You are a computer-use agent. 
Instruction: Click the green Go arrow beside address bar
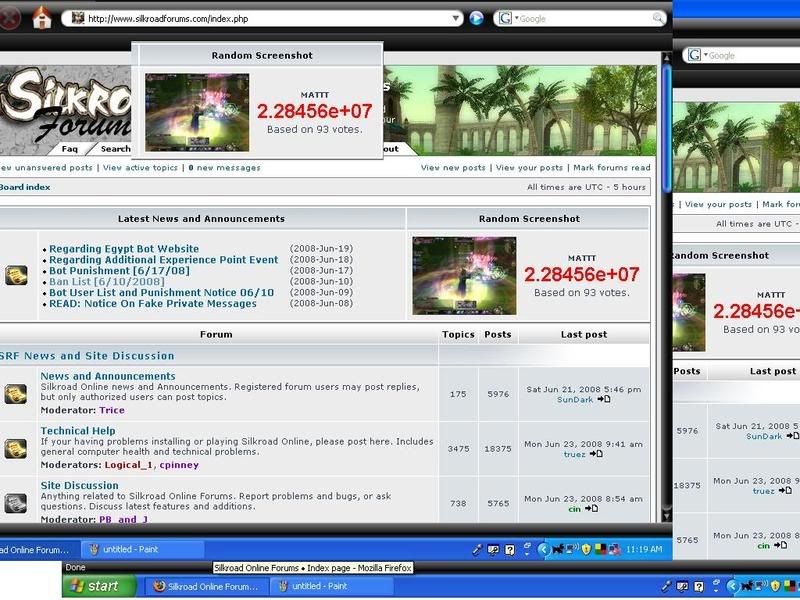(x=476, y=18)
